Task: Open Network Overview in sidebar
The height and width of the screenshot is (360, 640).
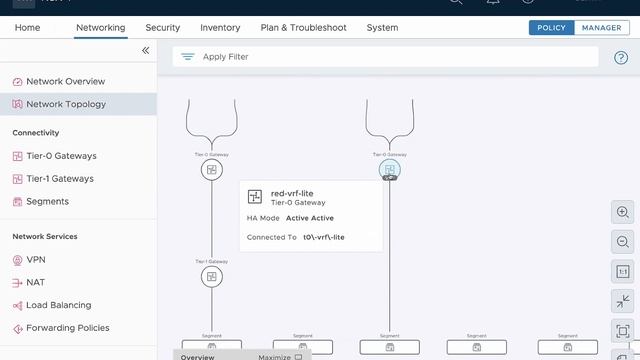Action: click(65, 81)
